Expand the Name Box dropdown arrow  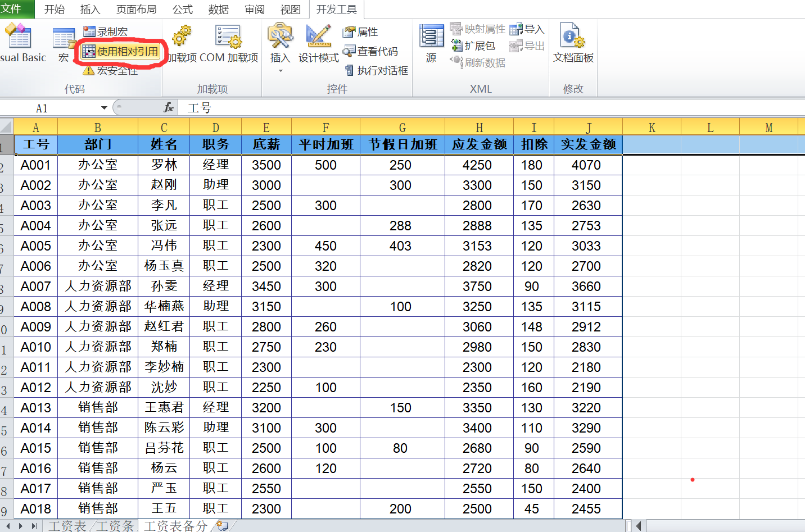click(x=104, y=108)
